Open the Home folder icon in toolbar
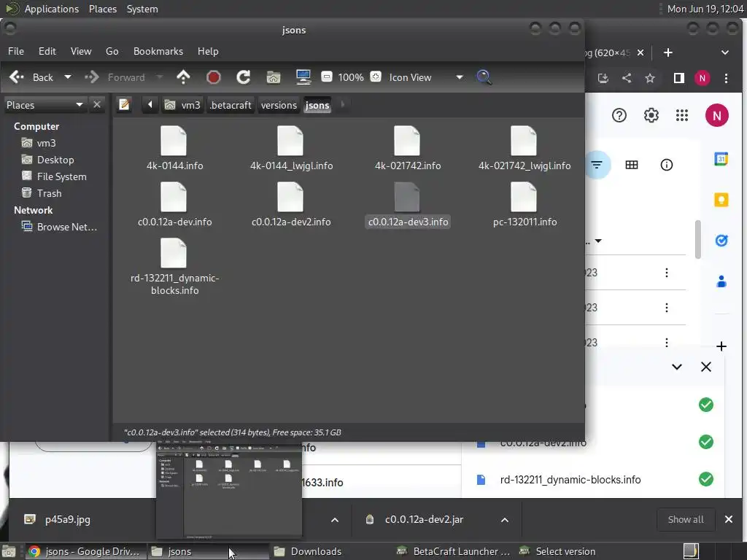This screenshot has height=560, width=747. pos(274,77)
